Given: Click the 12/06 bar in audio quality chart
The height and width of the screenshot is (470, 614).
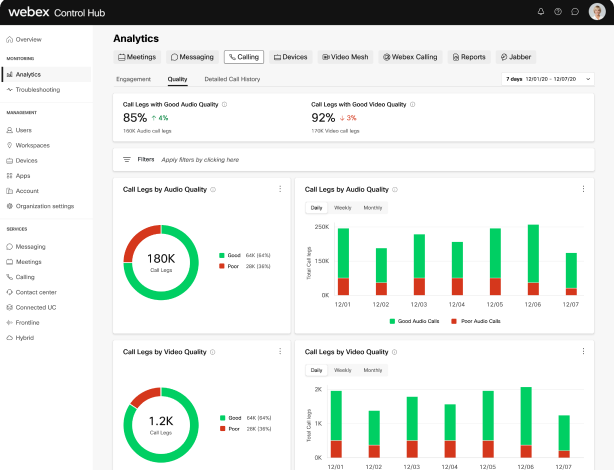Looking at the screenshot, I should point(533,260).
